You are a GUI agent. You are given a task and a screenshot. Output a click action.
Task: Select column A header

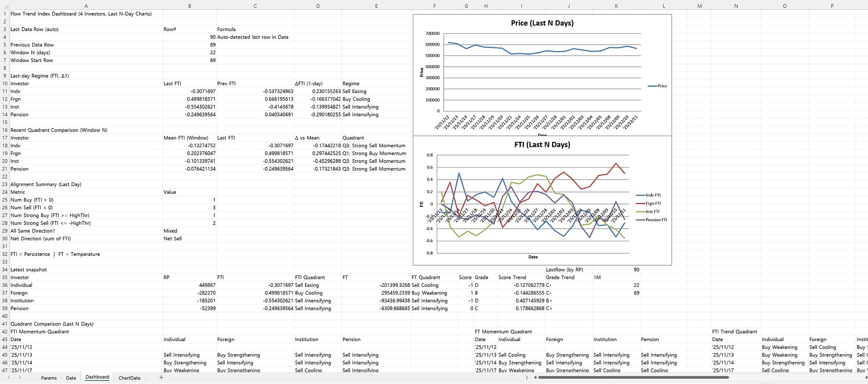(86, 6)
